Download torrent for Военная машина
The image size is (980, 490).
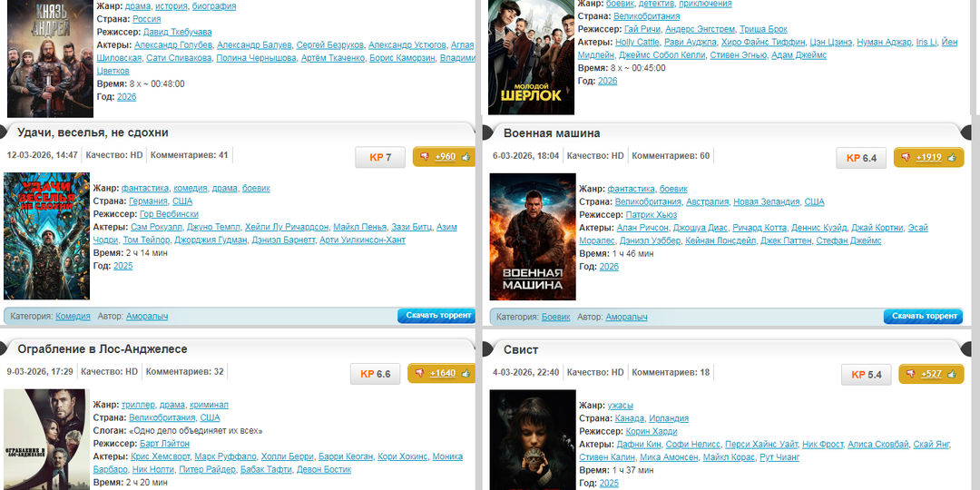point(923,317)
